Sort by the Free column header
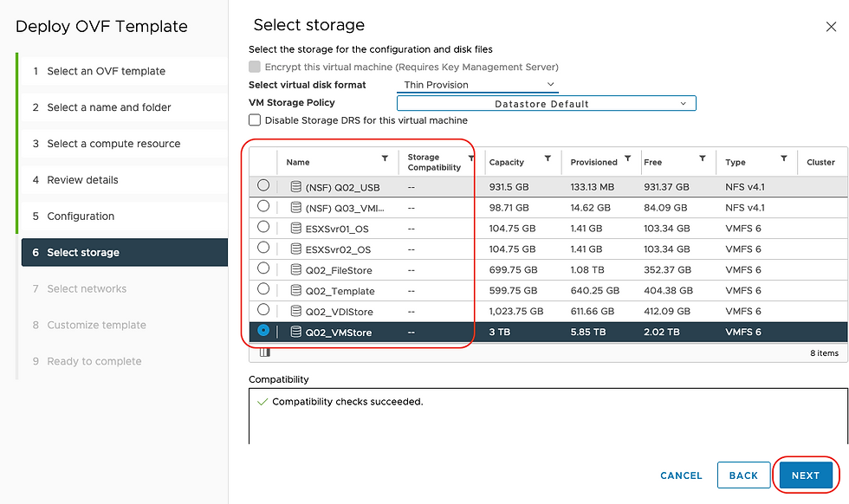 (x=652, y=162)
